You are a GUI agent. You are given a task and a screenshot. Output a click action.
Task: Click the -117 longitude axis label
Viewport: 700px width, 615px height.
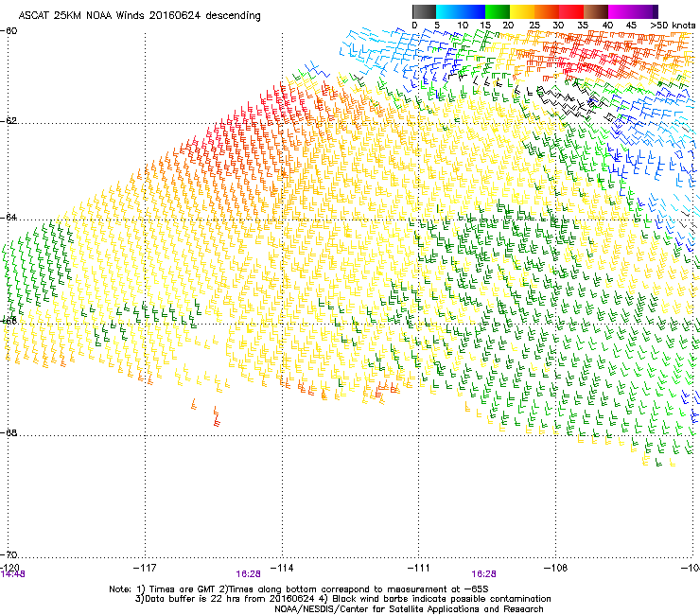click(145, 568)
